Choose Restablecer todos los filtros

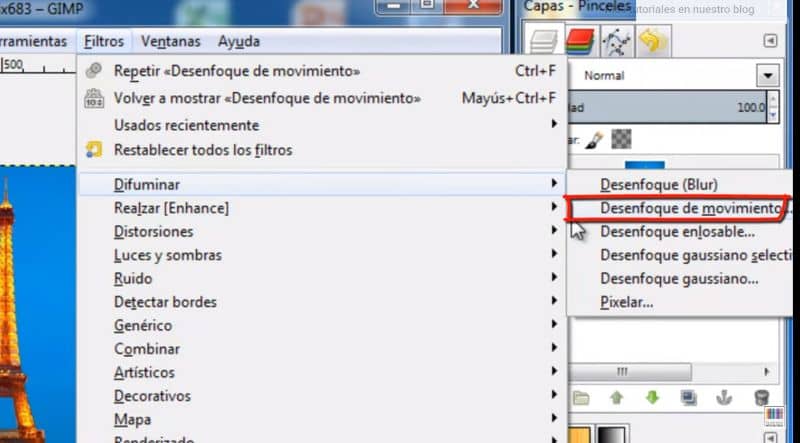(x=321, y=150)
